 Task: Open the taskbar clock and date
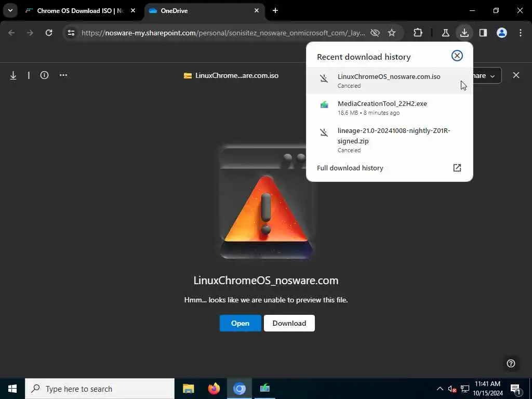[x=487, y=389]
